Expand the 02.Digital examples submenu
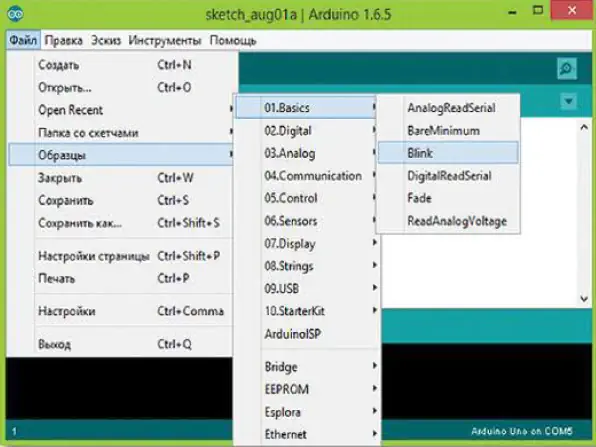The width and height of the screenshot is (596, 447). 306,131
